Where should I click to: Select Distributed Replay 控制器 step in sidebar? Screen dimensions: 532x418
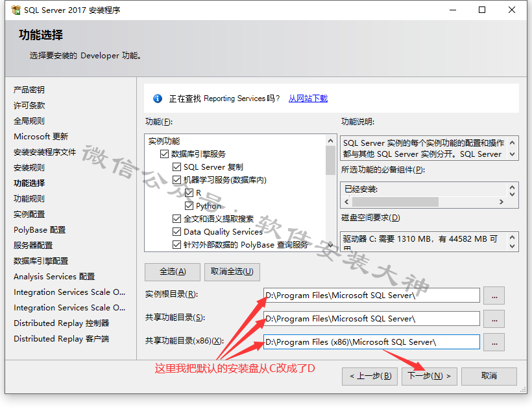(x=62, y=323)
